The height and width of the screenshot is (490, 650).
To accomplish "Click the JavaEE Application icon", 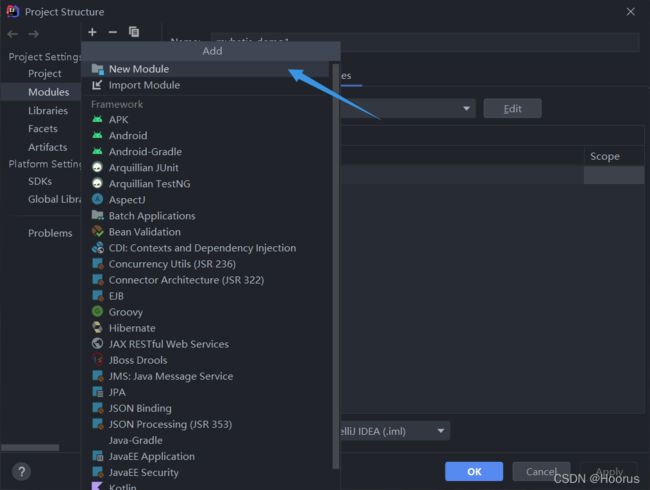I will tap(97, 456).
